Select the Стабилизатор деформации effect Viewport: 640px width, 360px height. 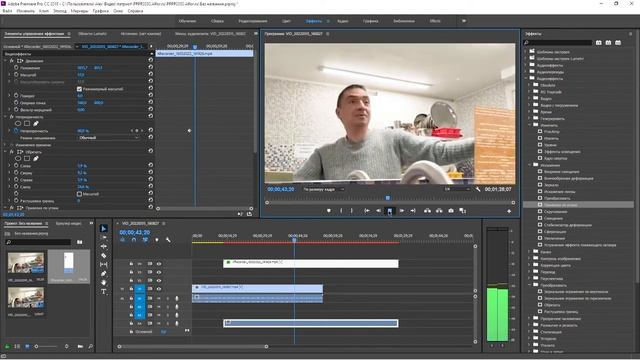click(568, 225)
